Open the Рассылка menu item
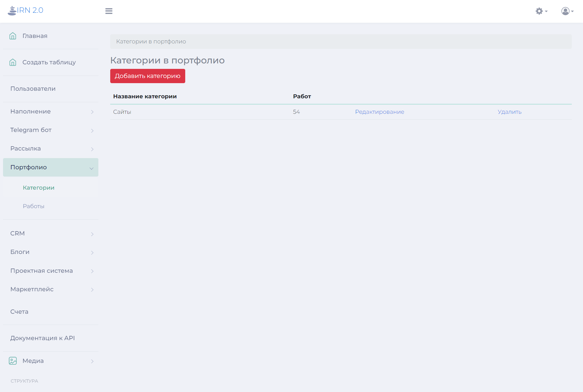Screen dimensions: 583x392 pos(51,148)
